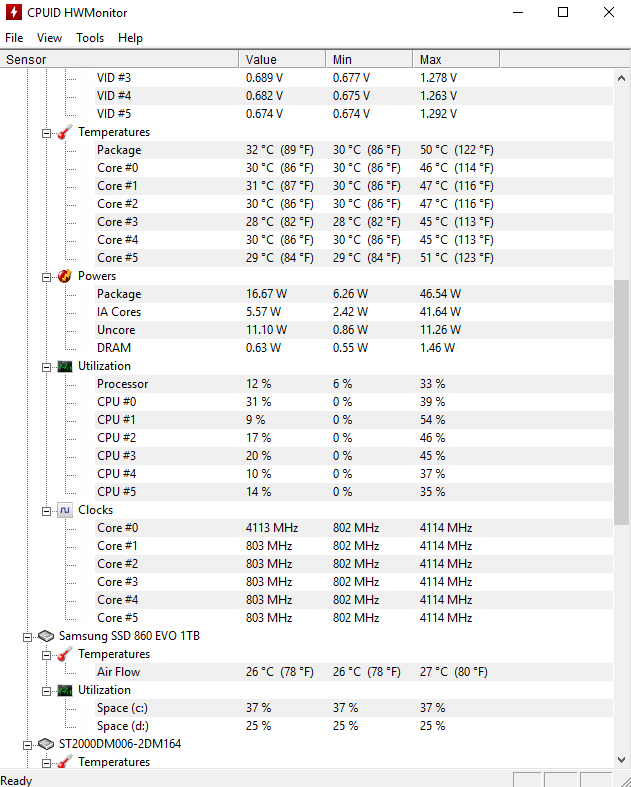Click the HWMonitor lightning bolt title icon
The height and width of the screenshot is (787, 631).
[11, 12]
